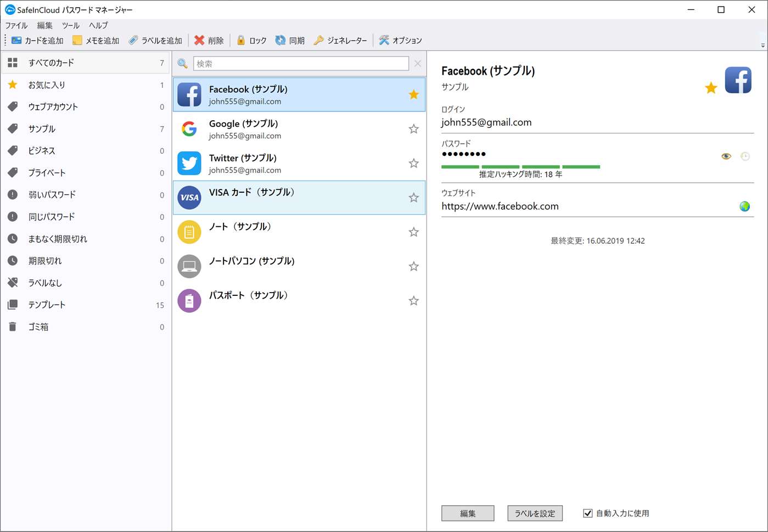This screenshot has height=532, width=768.
Task: Unfavorite Facebook card star in list
Action: coord(414,94)
